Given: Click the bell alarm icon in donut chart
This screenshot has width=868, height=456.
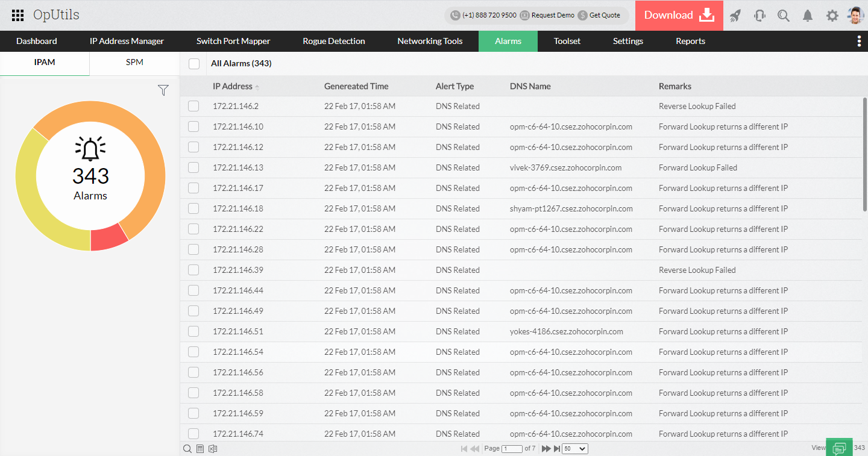Looking at the screenshot, I should (x=90, y=149).
